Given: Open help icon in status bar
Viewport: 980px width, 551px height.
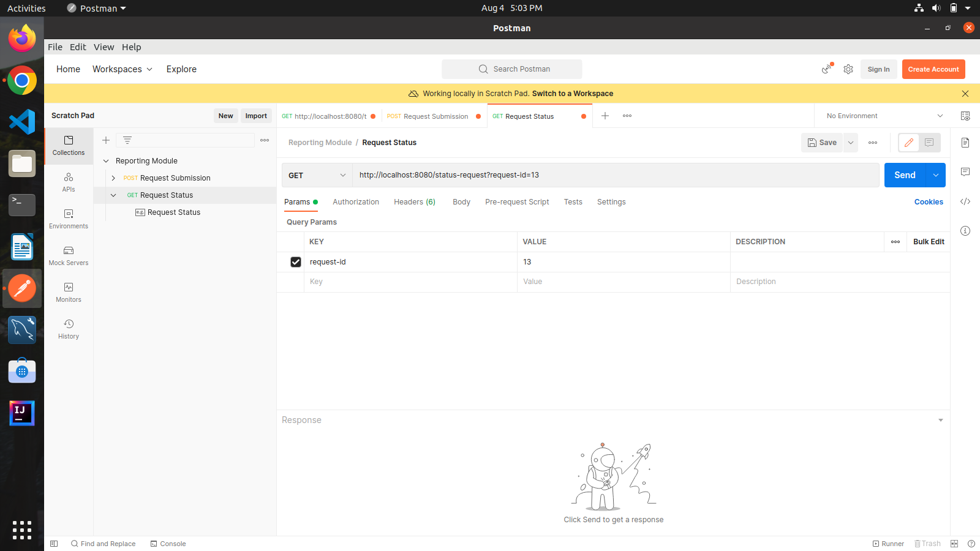Looking at the screenshot, I should coord(971,544).
